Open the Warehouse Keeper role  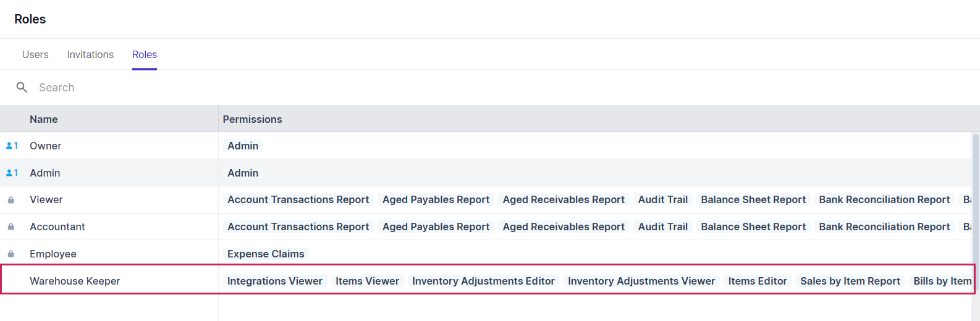(75, 281)
